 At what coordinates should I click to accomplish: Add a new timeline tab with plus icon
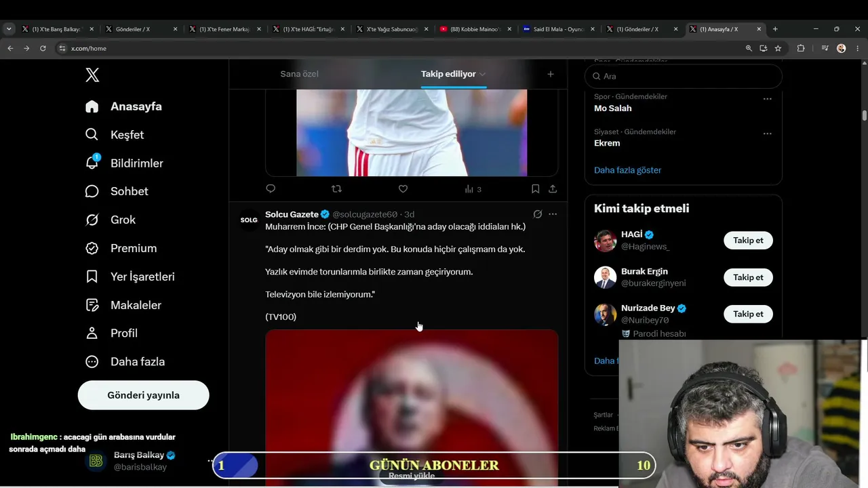click(x=551, y=74)
